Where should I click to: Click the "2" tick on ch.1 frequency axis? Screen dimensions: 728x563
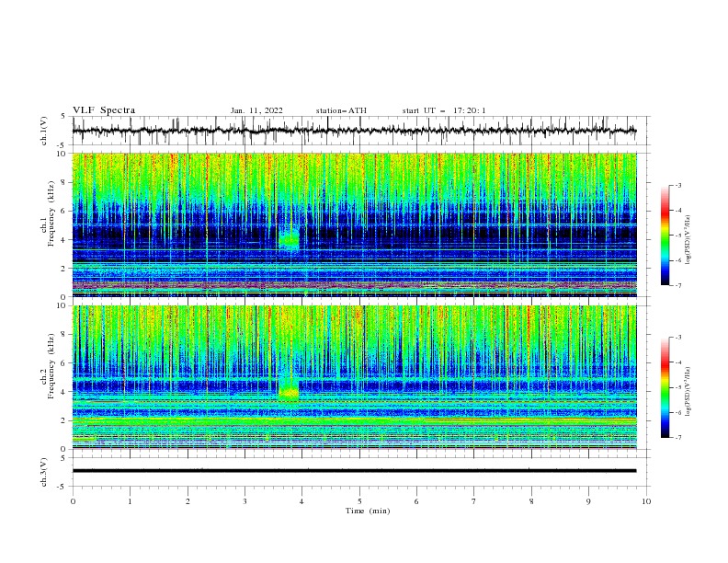[64, 268]
